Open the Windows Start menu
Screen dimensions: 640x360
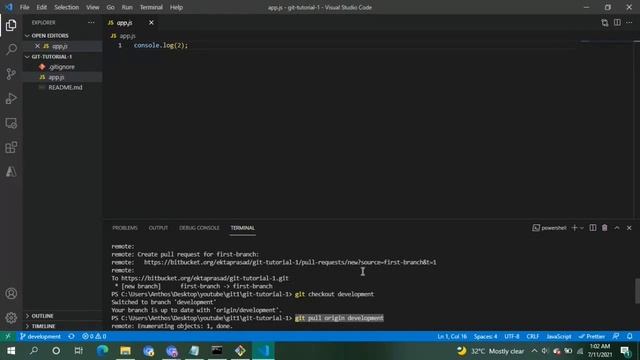[x=11, y=351]
